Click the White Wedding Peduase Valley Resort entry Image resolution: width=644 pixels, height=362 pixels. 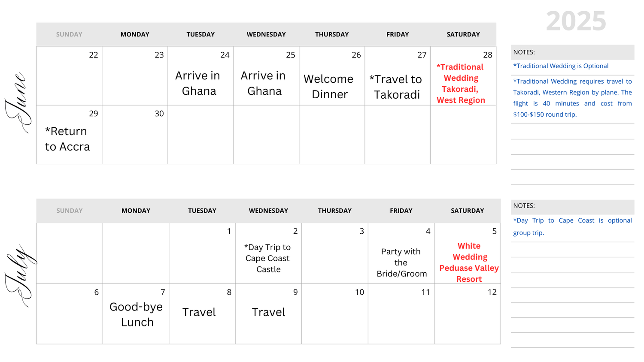469,262
